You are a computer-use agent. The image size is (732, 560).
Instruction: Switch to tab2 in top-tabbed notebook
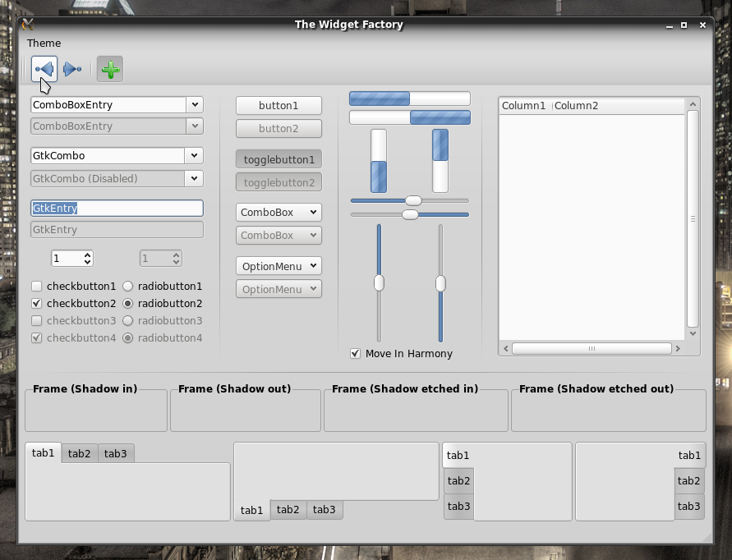tap(80, 453)
